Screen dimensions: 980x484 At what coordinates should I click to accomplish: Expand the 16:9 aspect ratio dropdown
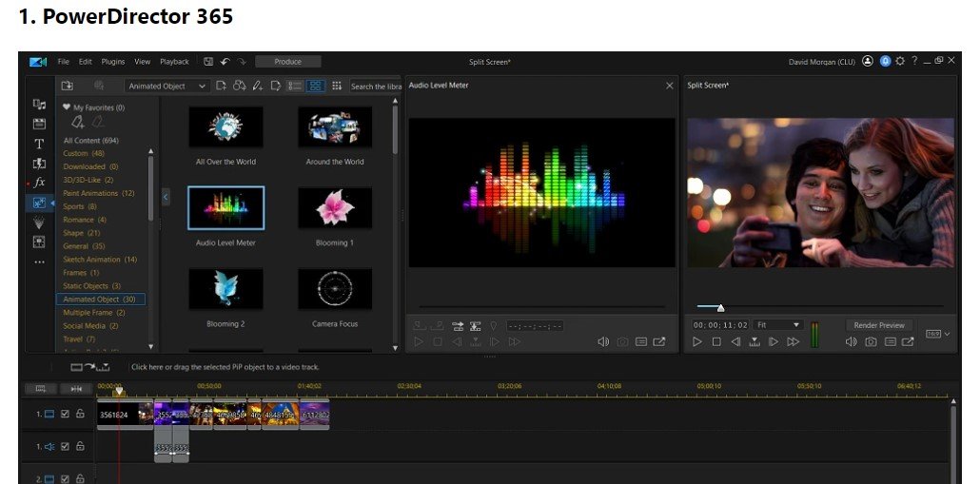click(938, 335)
